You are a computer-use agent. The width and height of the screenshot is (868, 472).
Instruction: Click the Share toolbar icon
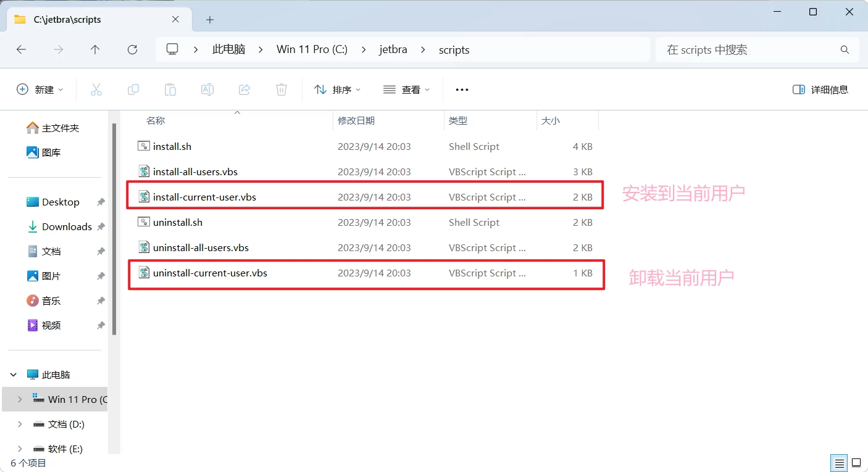[x=244, y=89]
